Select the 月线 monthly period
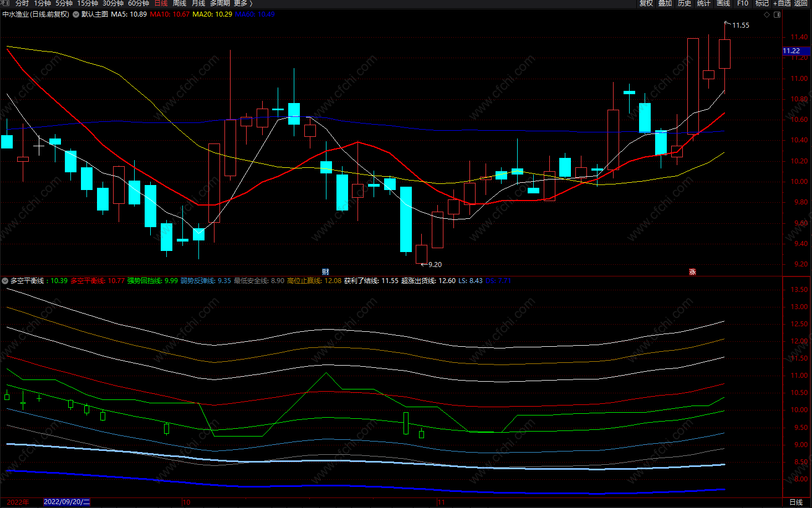The image size is (812, 508). pos(198,3)
